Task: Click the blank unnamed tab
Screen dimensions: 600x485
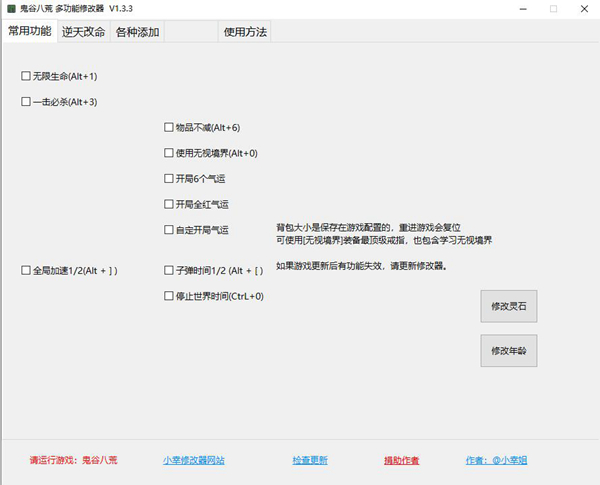Action: [191, 32]
